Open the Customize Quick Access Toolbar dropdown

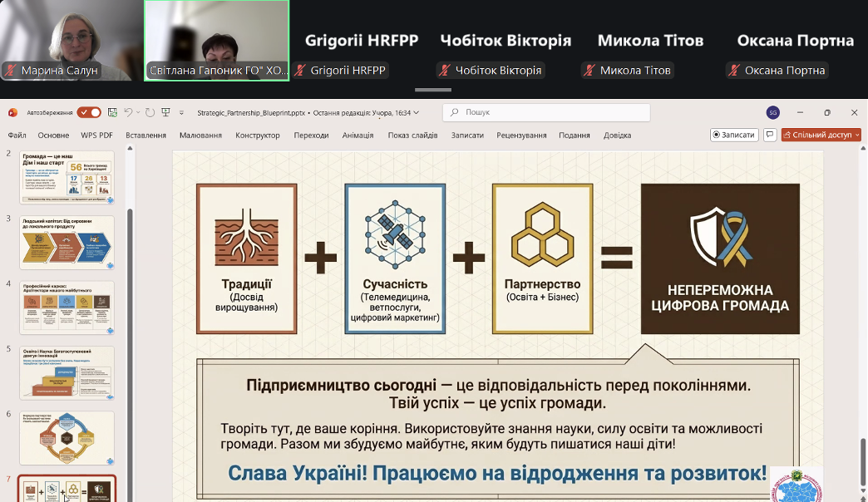181,113
